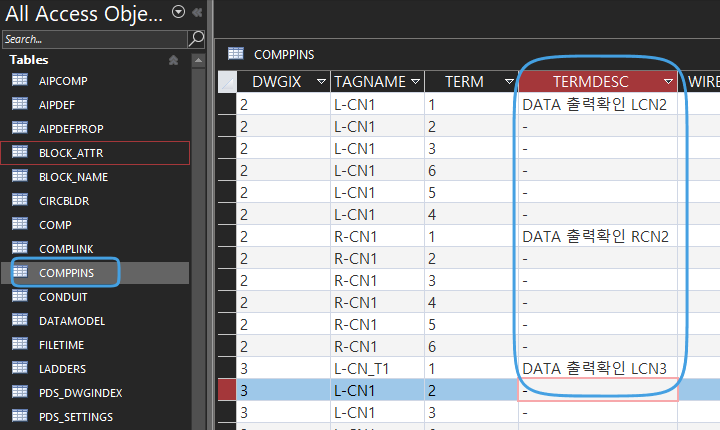Select the BLOCK_ATTR table
The height and width of the screenshot is (430, 720).
tap(96, 153)
